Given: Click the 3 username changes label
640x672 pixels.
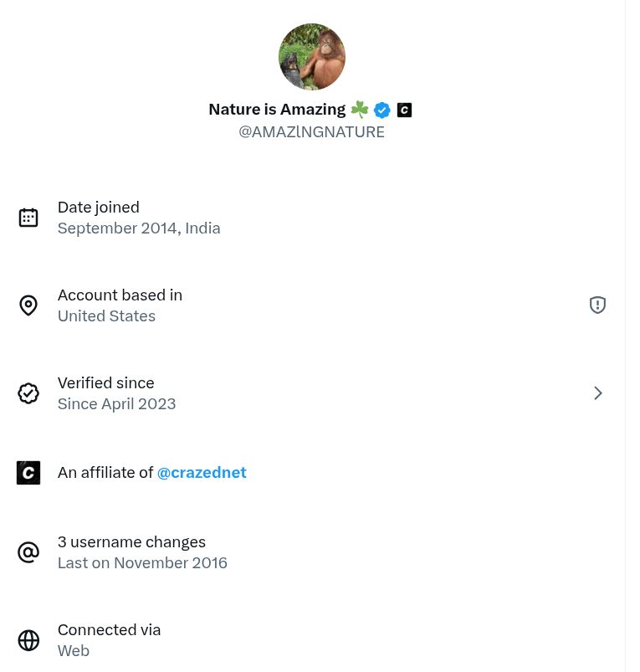Looking at the screenshot, I should coord(131,542).
